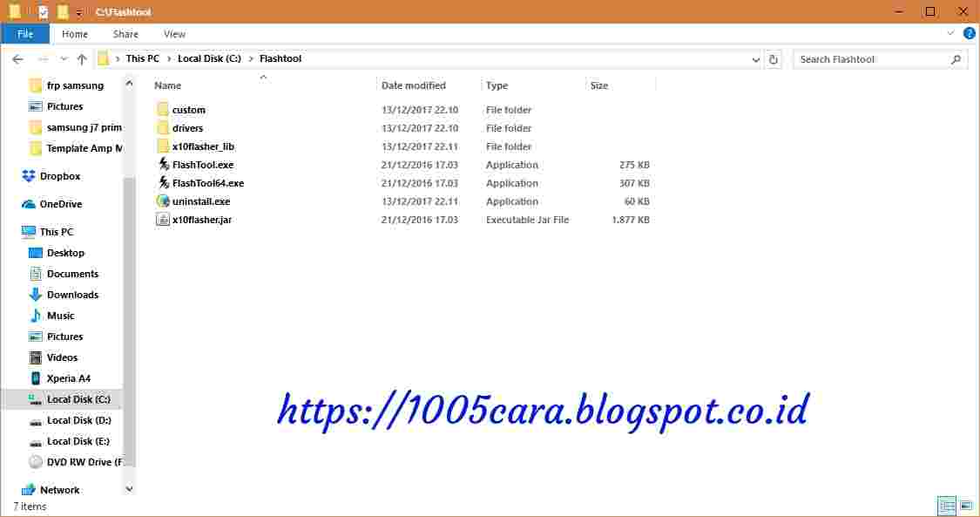Open the Home ribbon tab
This screenshot has width=980, height=517.
pyautogui.click(x=75, y=34)
